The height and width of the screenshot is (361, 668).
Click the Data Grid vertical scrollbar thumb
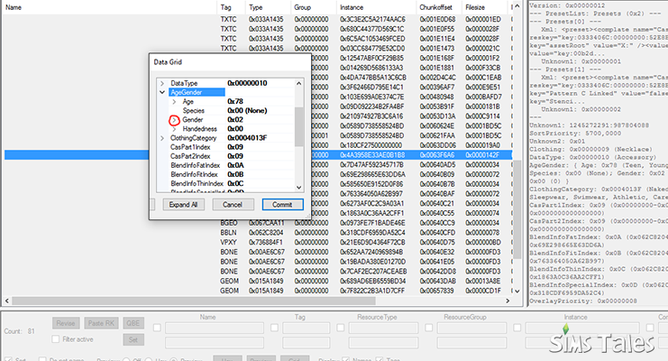pyautogui.click(x=299, y=127)
